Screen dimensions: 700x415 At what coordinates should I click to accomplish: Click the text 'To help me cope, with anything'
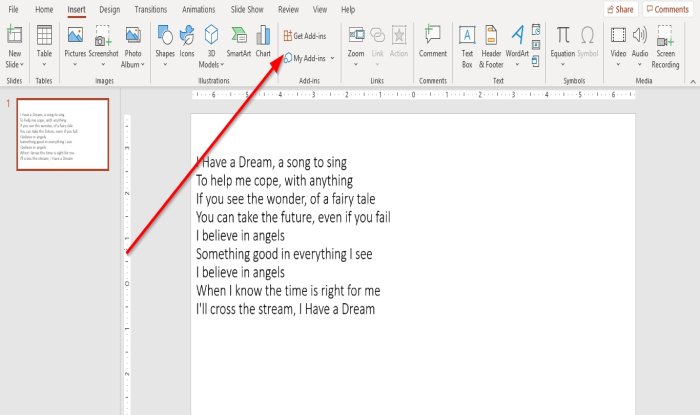[275, 181]
